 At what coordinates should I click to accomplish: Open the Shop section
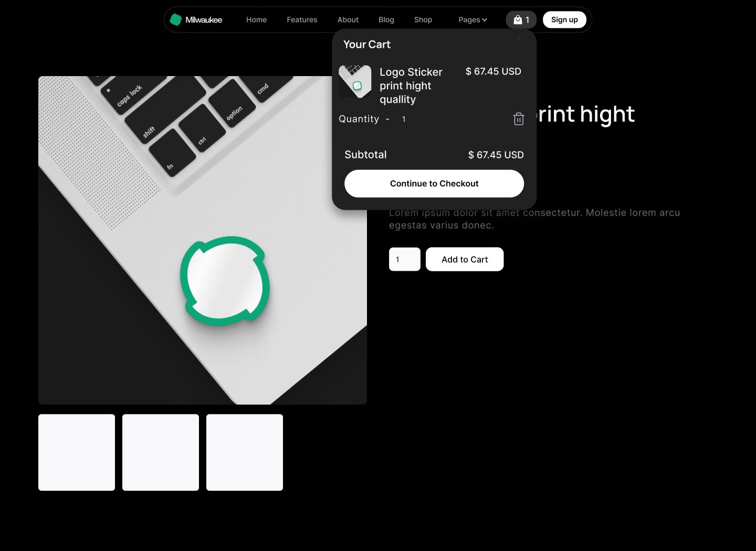pyautogui.click(x=423, y=19)
